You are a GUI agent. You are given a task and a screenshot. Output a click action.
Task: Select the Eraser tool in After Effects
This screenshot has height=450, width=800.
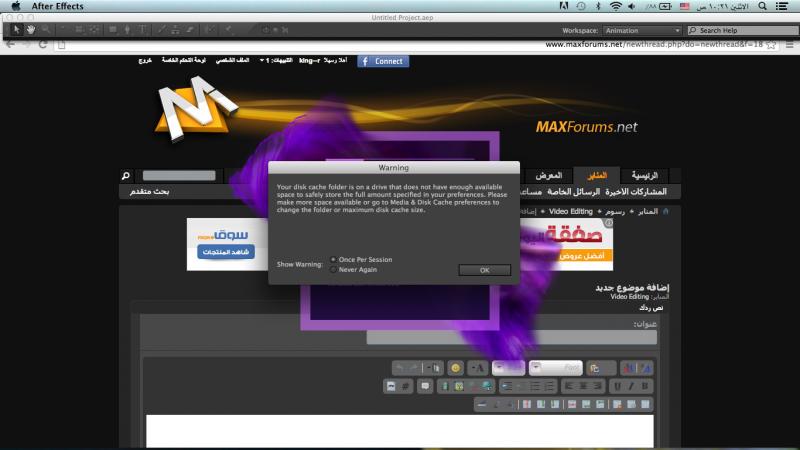click(x=190, y=30)
